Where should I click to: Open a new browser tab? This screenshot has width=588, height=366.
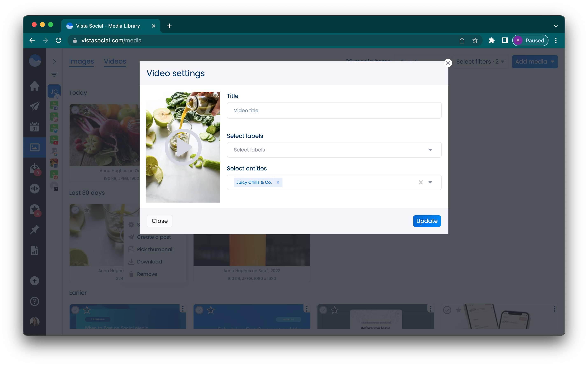pyautogui.click(x=169, y=26)
